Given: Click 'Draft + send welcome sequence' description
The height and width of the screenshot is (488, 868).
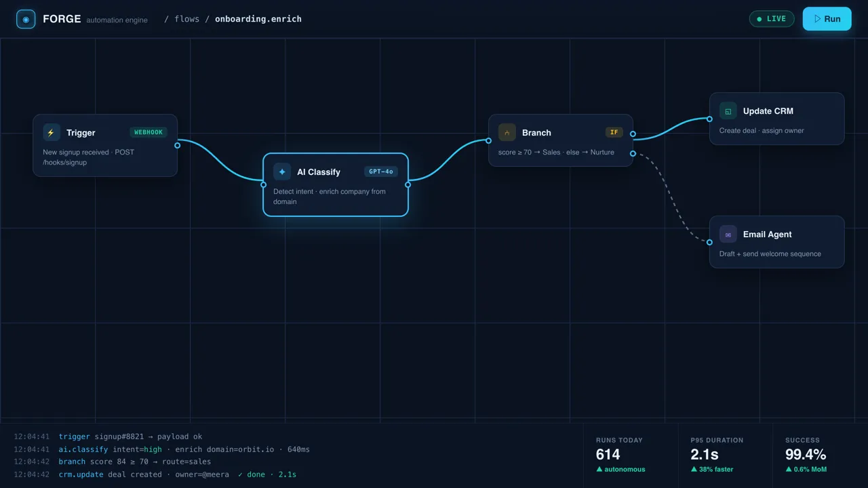Looking at the screenshot, I should [x=770, y=254].
